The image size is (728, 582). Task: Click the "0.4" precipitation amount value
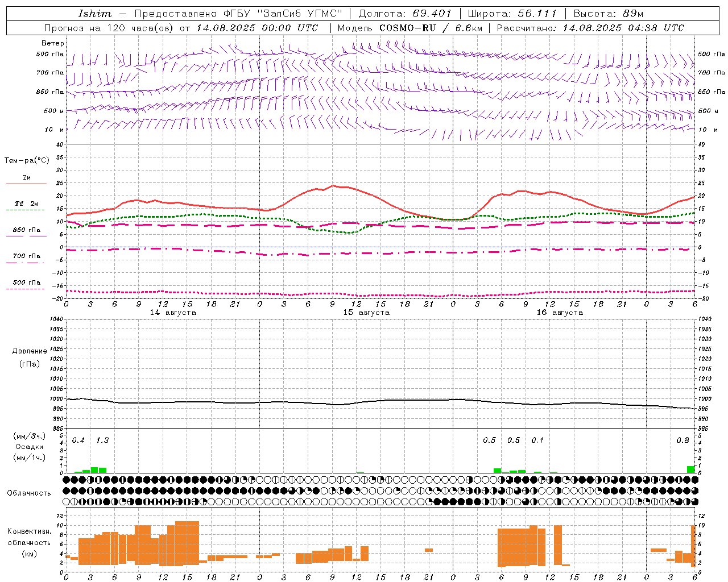pyautogui.click(x=78, y=440)
